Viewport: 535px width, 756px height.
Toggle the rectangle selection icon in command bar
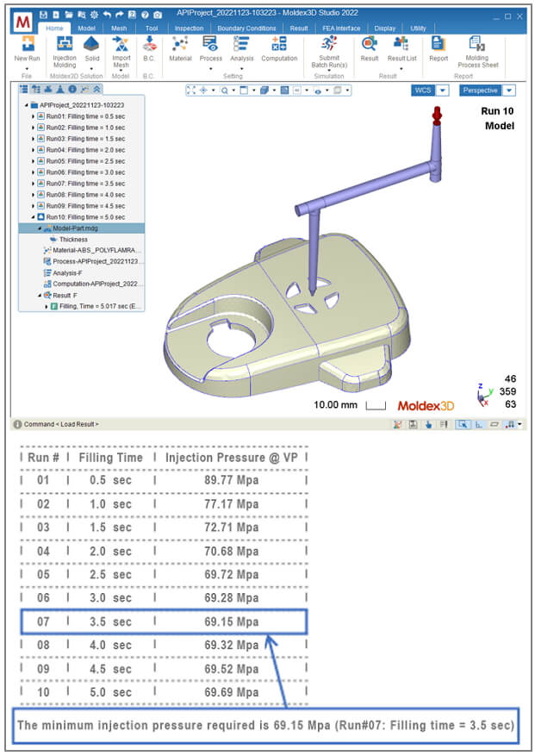pos(494,424)
